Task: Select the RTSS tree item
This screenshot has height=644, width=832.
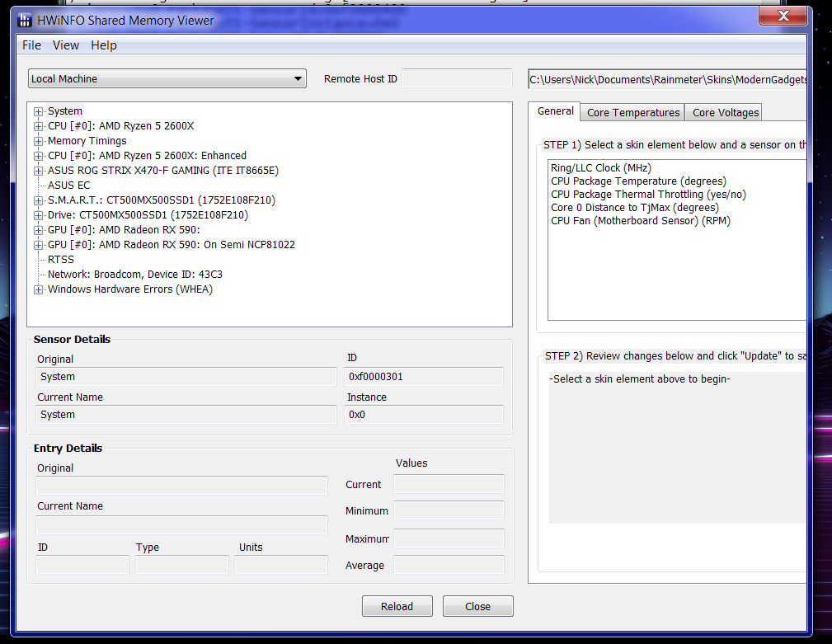Action: click(60, 260)
